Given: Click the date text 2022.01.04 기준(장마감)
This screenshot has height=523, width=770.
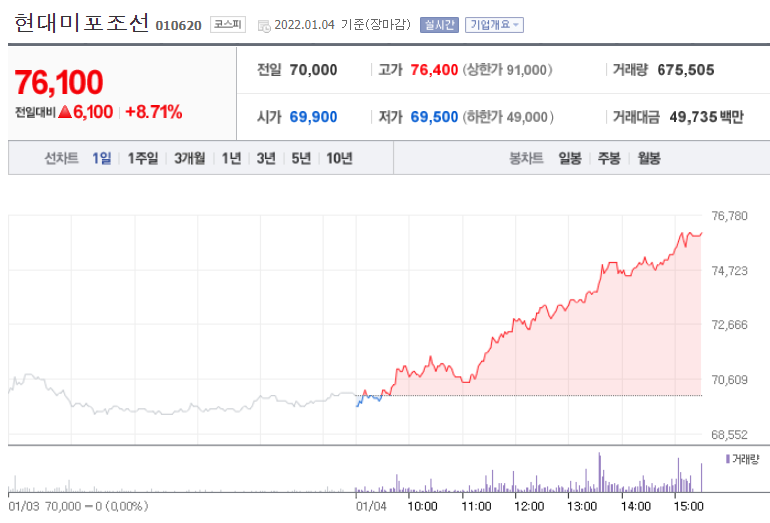Looking at the screenshot, I should pos(342,25).
